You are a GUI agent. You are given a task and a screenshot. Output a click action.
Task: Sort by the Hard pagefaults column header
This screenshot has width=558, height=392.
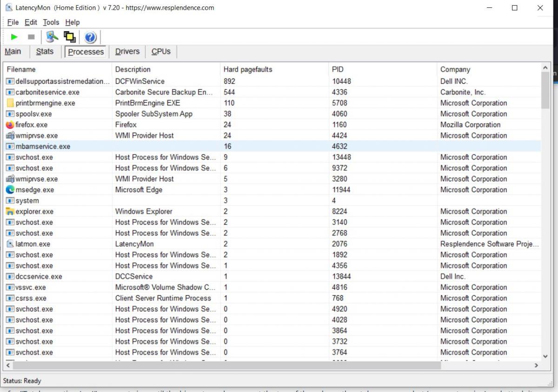point(274,69)
